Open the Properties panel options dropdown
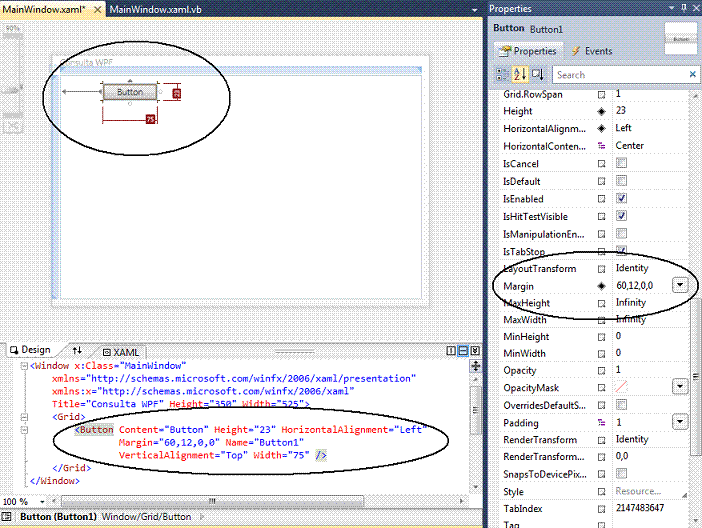Image resolution: width=702 pixels, height=528 pixels. point(671,8)
